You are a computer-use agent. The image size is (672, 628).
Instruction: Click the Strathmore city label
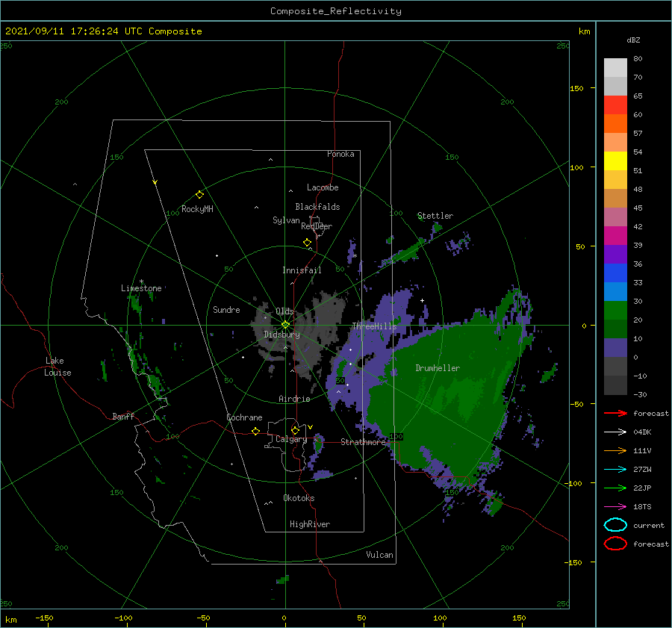point(363,442)
